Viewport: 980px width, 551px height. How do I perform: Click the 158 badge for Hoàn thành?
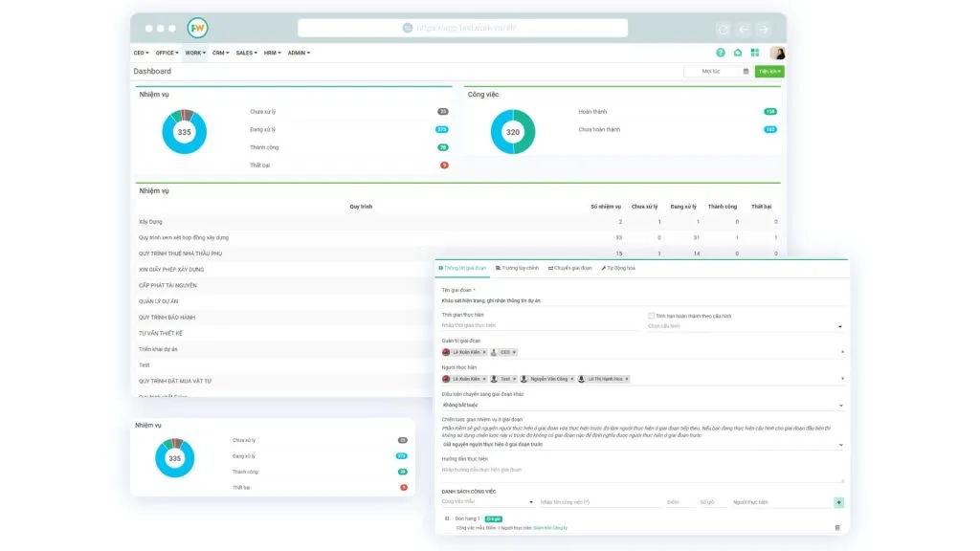pyautogui.click(x=770, y=112)
